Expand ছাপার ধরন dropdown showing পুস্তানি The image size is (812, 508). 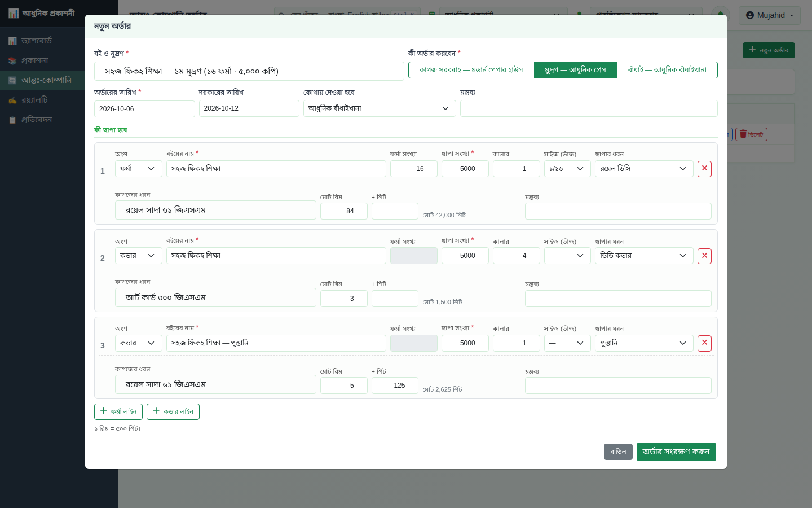tap(644, 343)
